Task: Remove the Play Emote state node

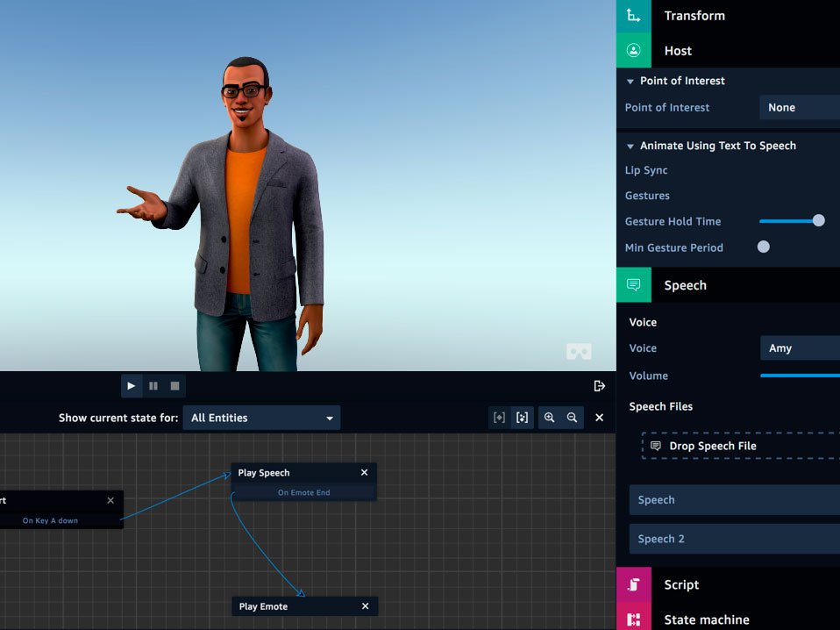Action: [366, 606]
